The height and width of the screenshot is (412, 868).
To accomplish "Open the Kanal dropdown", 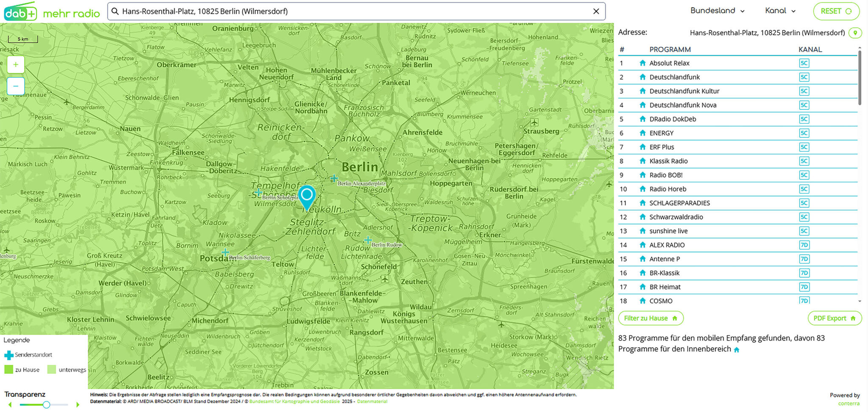I will 780,11.
